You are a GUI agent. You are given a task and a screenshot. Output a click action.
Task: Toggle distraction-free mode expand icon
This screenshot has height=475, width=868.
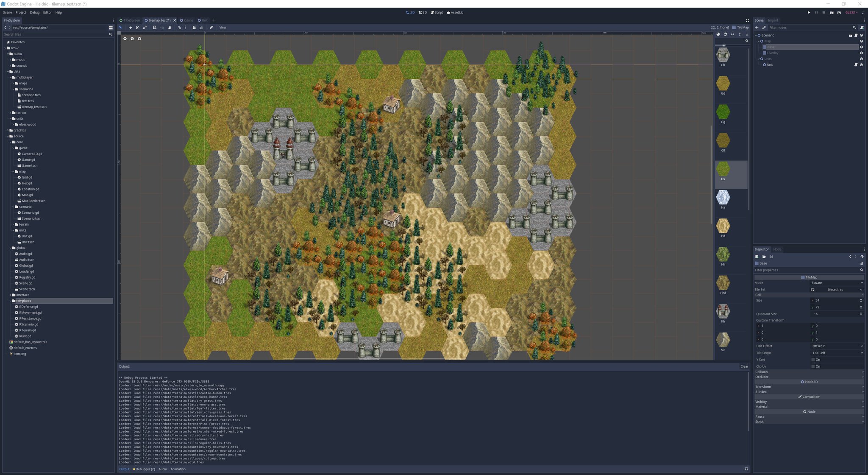pyautogui.click(x=747, y=20)
